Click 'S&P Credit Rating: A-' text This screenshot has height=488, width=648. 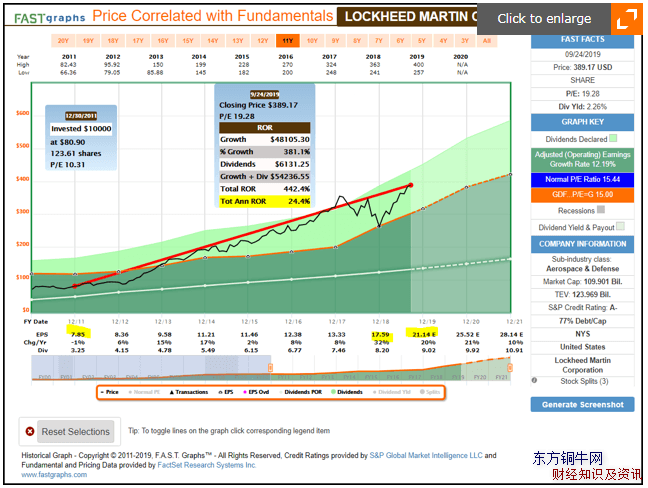pyautogui.click(x=582, y=307)
